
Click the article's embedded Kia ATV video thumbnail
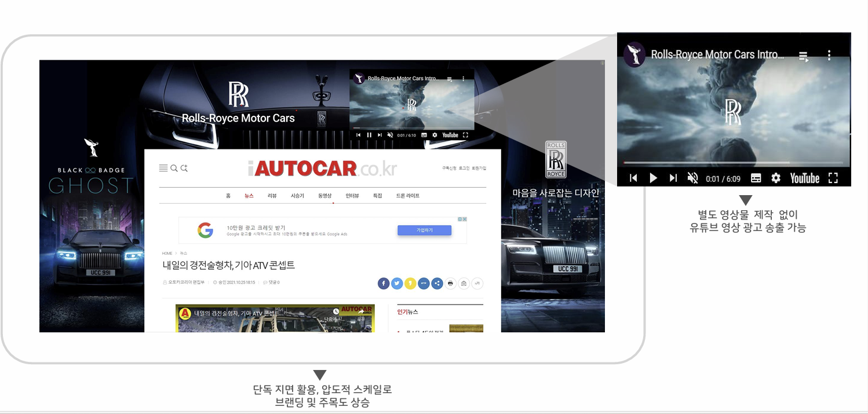pyautogui.click(x=275, y=318)
